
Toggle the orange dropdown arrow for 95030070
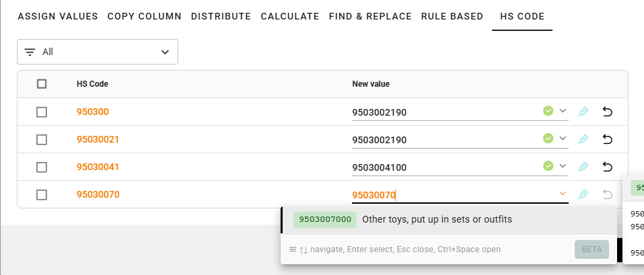[x=563, y=194]
